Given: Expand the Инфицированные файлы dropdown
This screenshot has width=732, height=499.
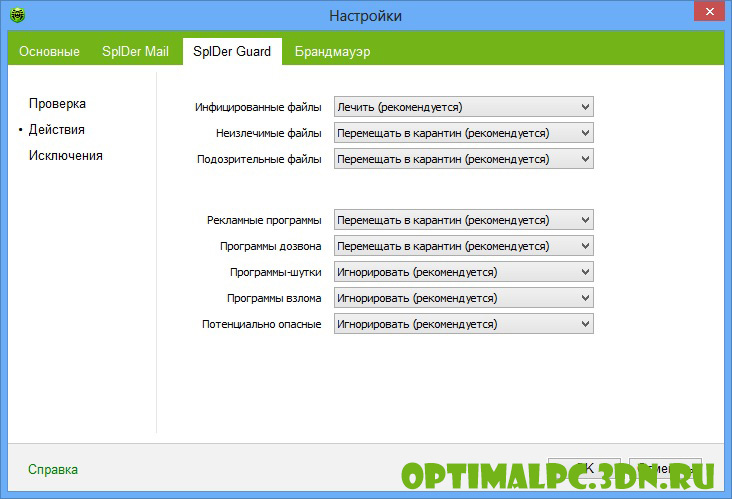Looking at the screenshot, I should coord(464,107).
